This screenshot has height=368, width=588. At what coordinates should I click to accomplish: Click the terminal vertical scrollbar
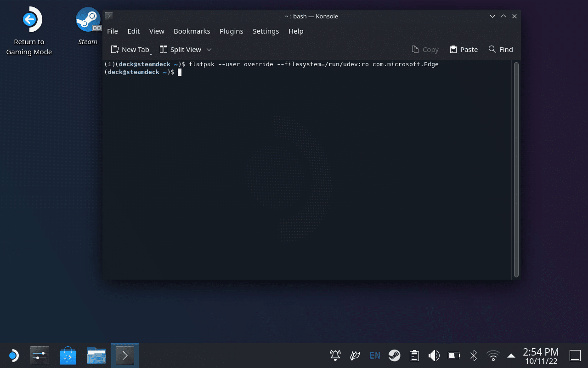click(516, 169)
